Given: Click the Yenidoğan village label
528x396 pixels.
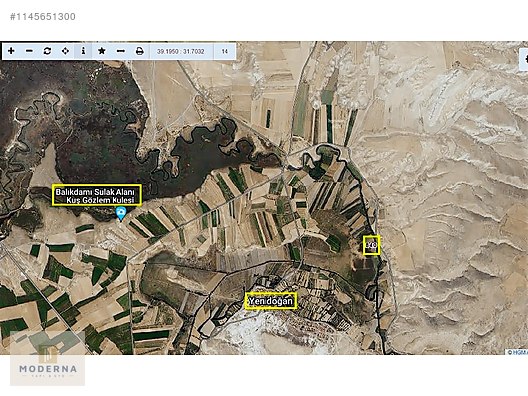Looking at the screenshot, I should [271, 301].
